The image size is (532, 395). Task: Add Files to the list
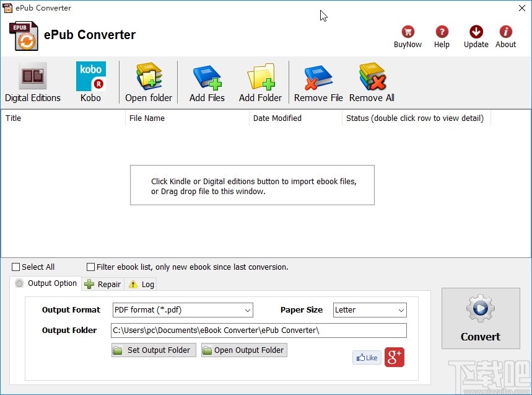207,82
